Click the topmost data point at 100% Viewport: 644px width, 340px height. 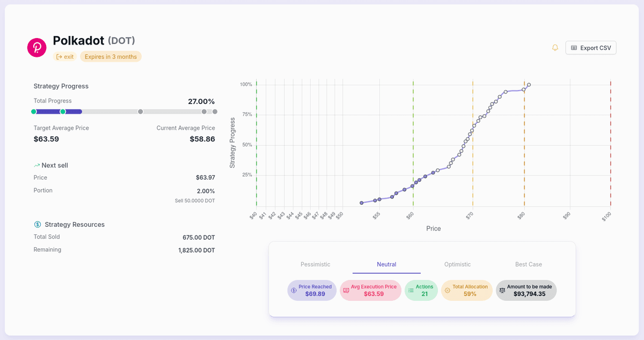[x=529, y=85]
